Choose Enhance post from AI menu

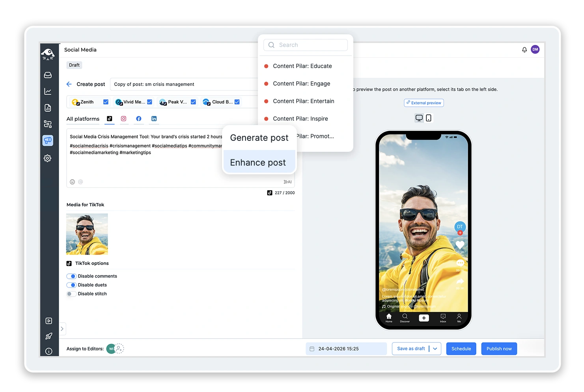click(259, 162)
